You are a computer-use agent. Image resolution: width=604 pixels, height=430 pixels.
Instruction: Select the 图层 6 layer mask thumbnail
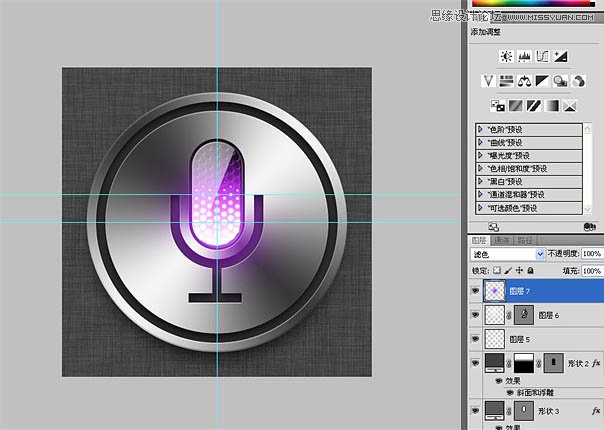(x=524, y=315)
